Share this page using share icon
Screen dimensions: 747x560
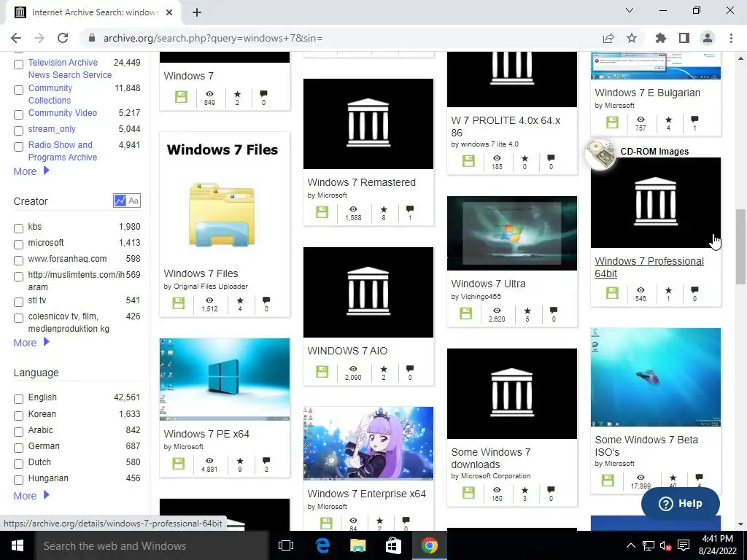click(x=608, y=38)
